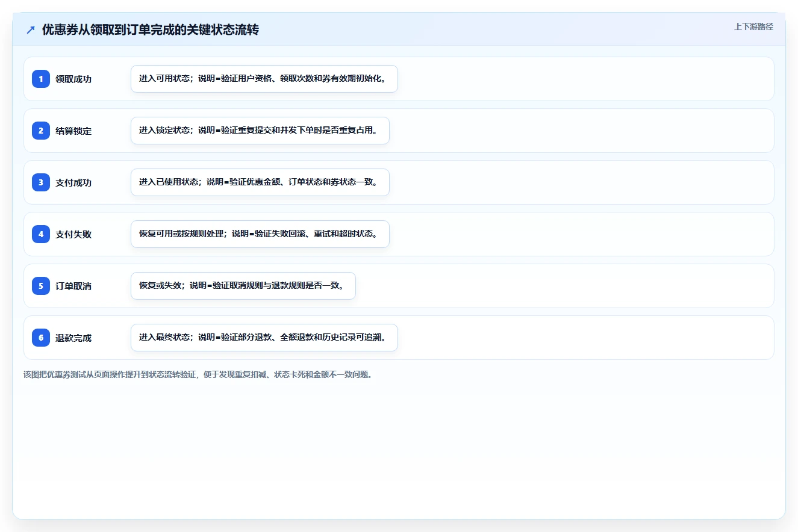This screenshot has width=798, height=532.
Task: Click the number 3 step badge
Action: tap(41, 182)
